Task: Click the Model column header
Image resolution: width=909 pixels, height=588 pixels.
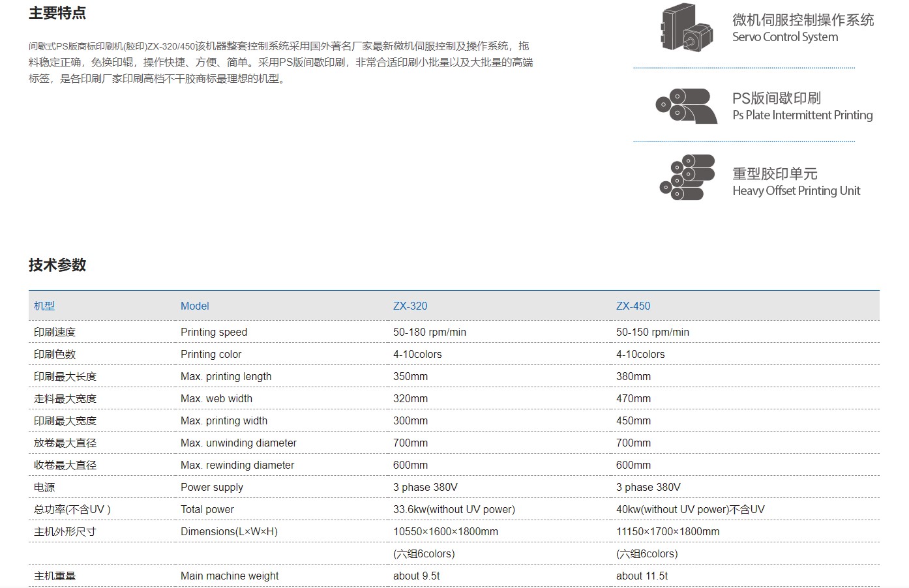Action: tap(194, 306)
